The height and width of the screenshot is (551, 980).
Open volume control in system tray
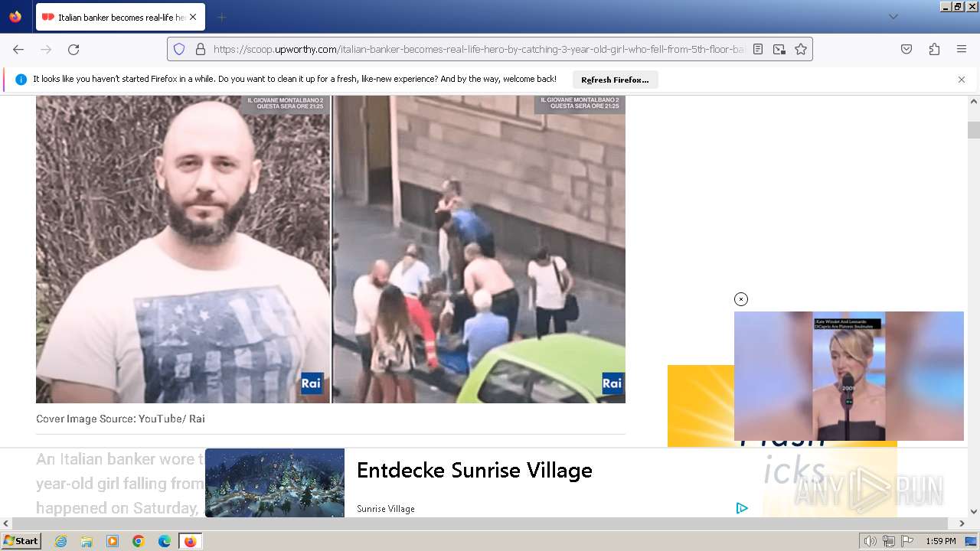coord(870,541)
